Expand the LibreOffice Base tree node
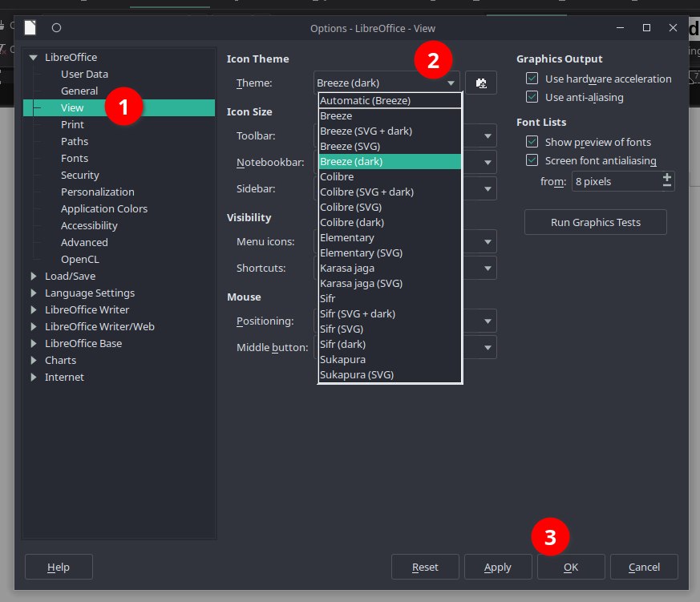Image resolution: width=700 pixels, height=602 pixels. coord(34,344)
